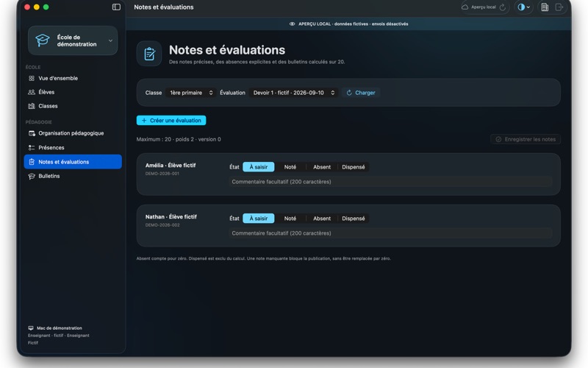Click the refresh icon beside Aperçu local
The height and width of the screenshot is (368, 588).
[x=503, y=7]
